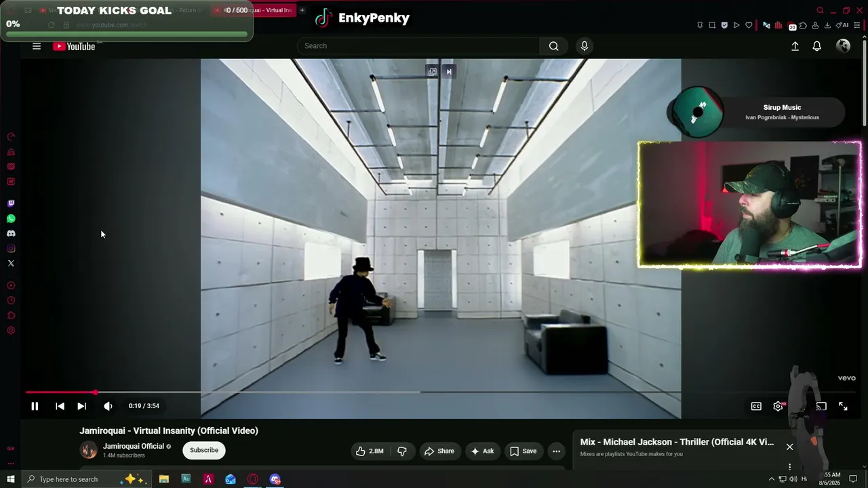The image size is (868, 488).
Task: Open the YouTube guide hamburger menu
Action: pyautogui.click(x=37, y=46)
